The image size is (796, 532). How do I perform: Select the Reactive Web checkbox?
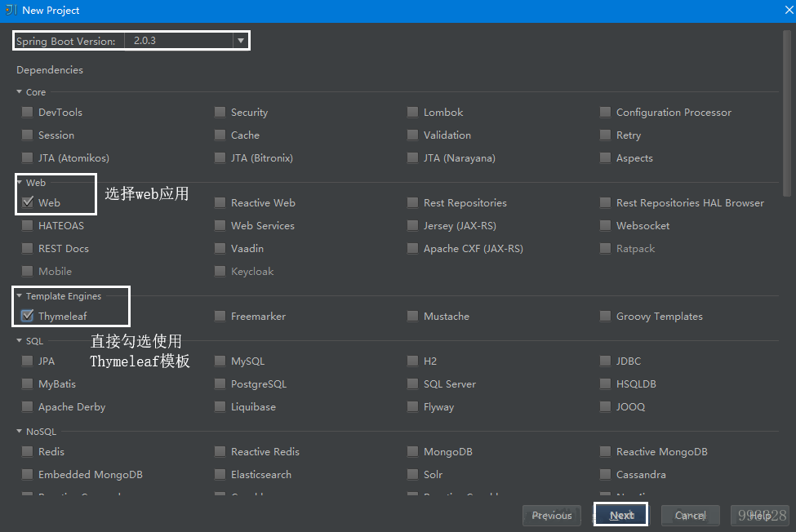tap(220, 202)
